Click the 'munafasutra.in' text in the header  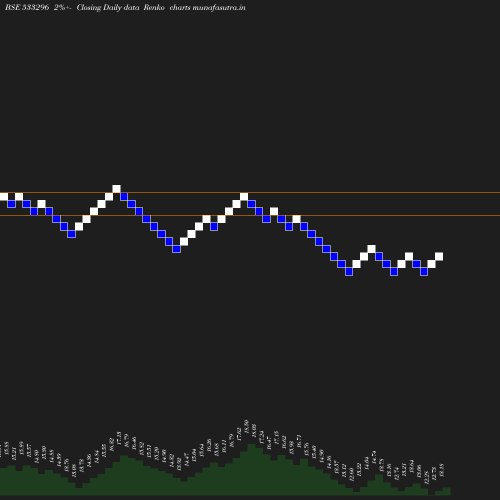[x=219, y=7]
